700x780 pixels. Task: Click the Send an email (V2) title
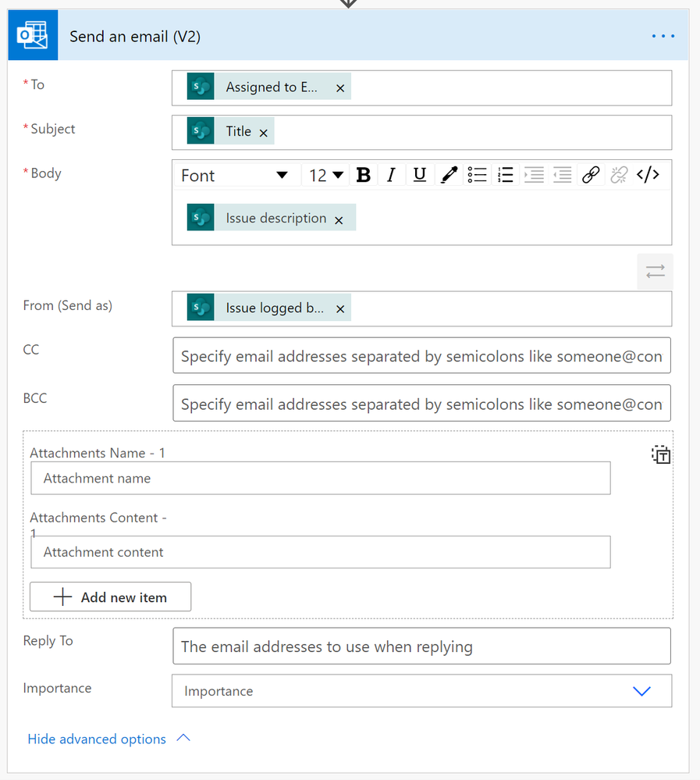(135, 37)
